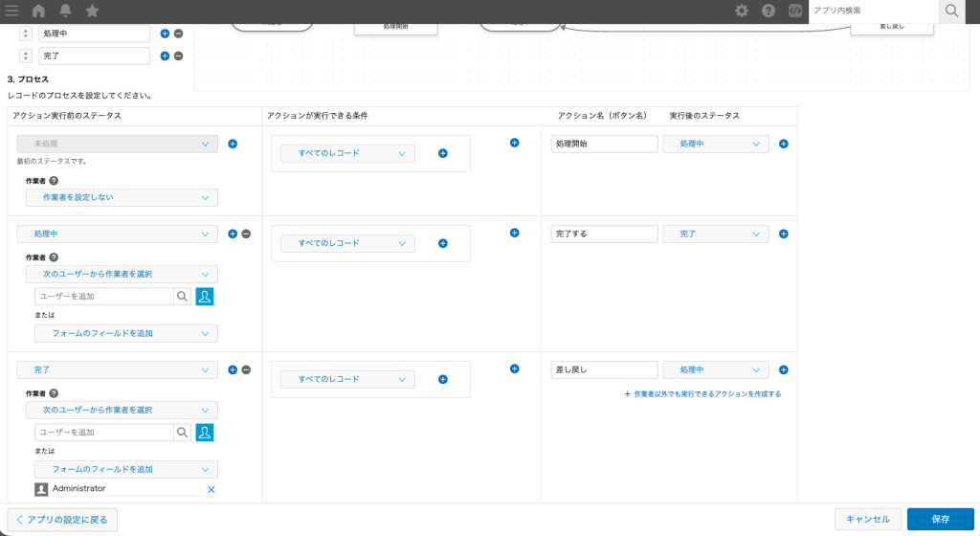Click the キャンセル button
980x536 pixels.
(x=867, y=519)
